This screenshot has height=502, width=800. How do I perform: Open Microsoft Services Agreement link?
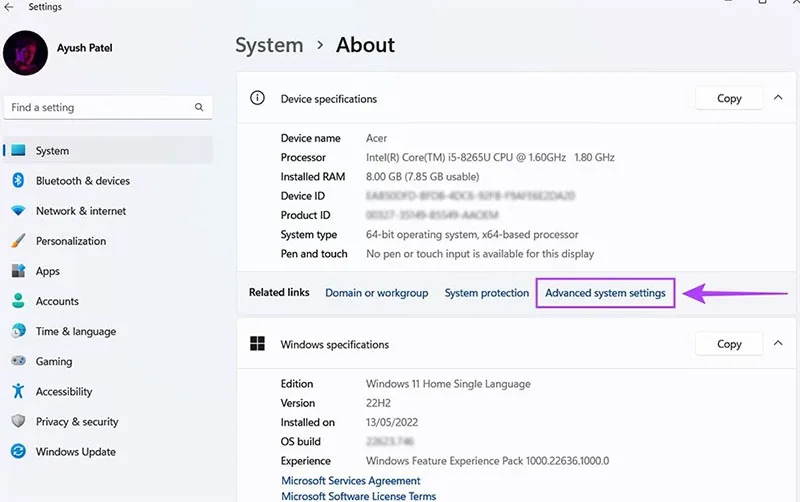[x=351, y=481]
